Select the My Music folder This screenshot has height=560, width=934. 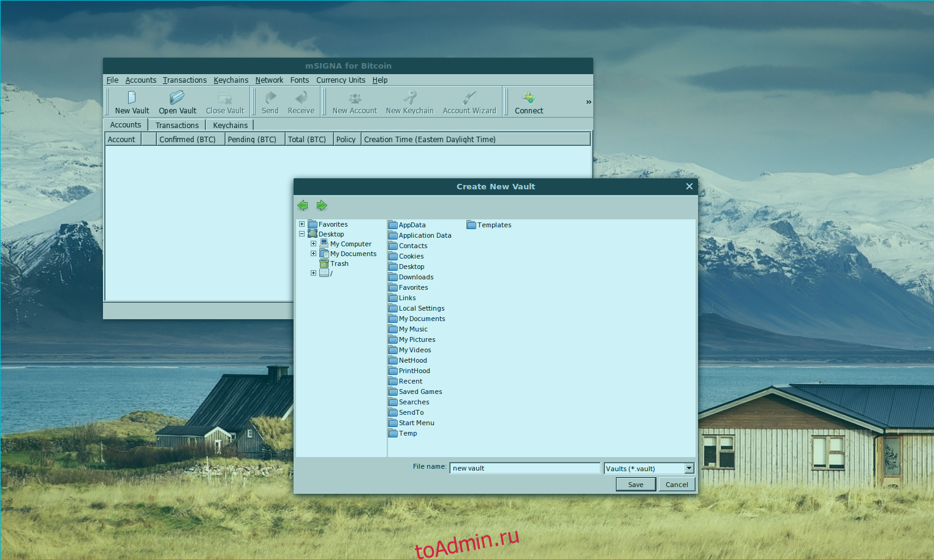(408, 329)
